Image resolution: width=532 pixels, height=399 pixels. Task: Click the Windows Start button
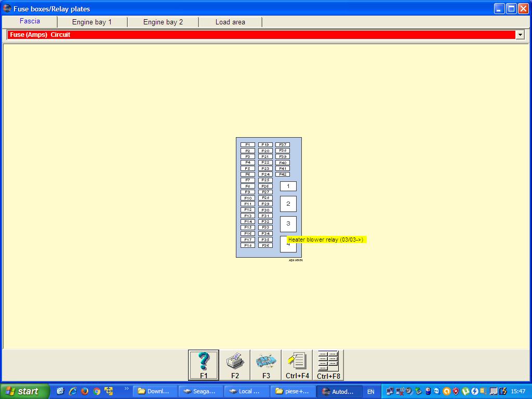(x=25, y=391)
